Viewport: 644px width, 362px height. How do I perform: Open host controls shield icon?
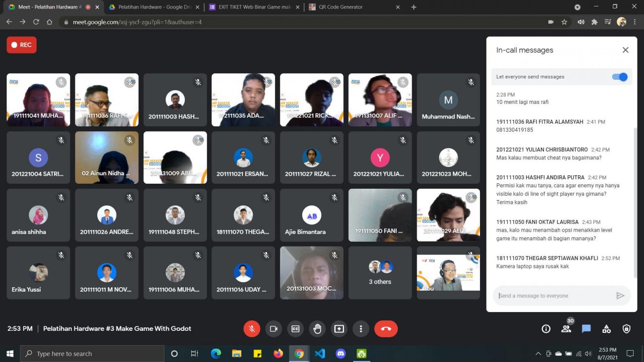[626, 329]
